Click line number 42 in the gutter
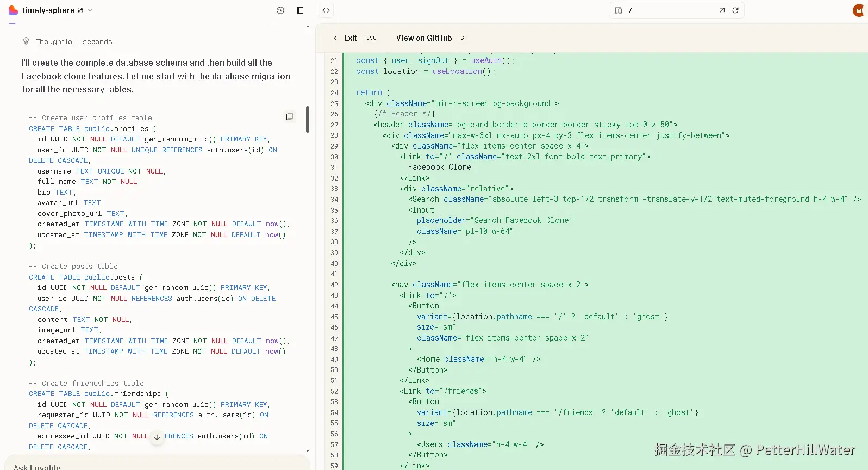Image resolution: width=868 pixels, height=470 pixels. 334,285
